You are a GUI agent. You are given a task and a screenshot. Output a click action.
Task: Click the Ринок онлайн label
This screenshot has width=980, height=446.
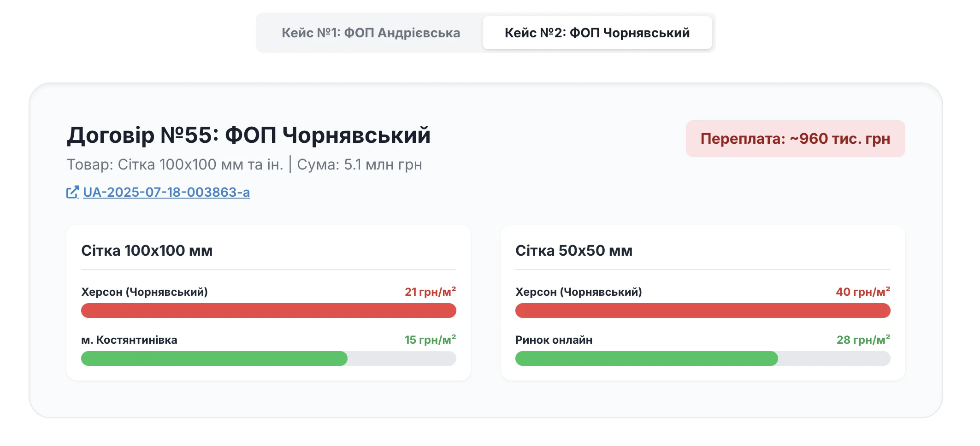(554, 340)
